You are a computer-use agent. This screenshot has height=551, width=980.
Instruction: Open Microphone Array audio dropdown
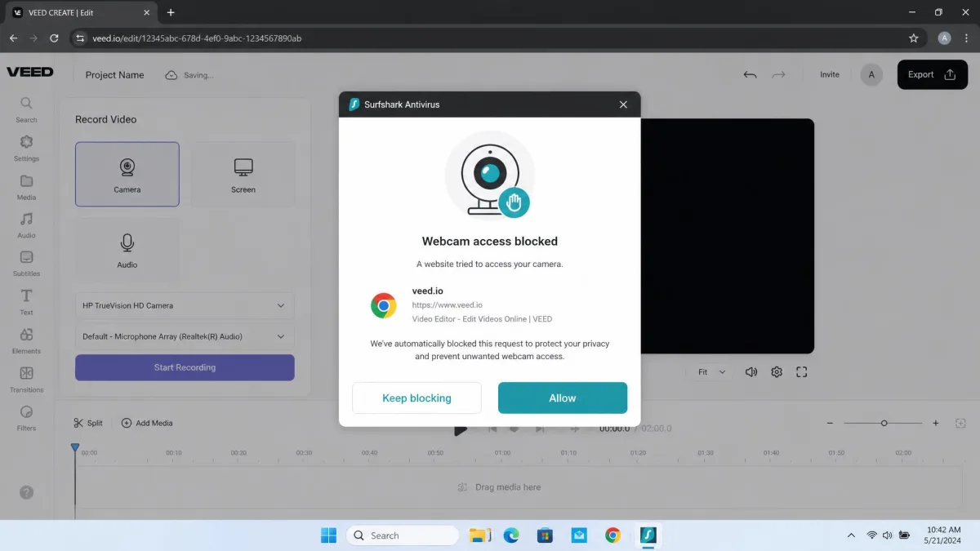click(185, 336)
